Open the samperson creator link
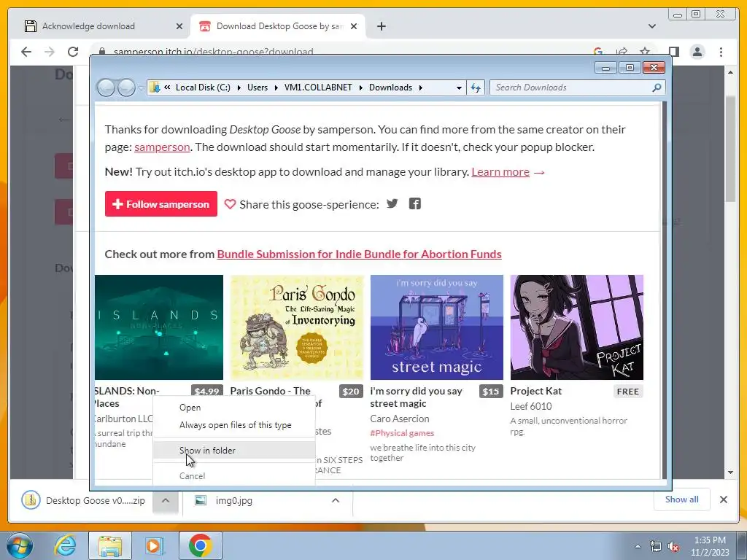 (x=162, y=147)
